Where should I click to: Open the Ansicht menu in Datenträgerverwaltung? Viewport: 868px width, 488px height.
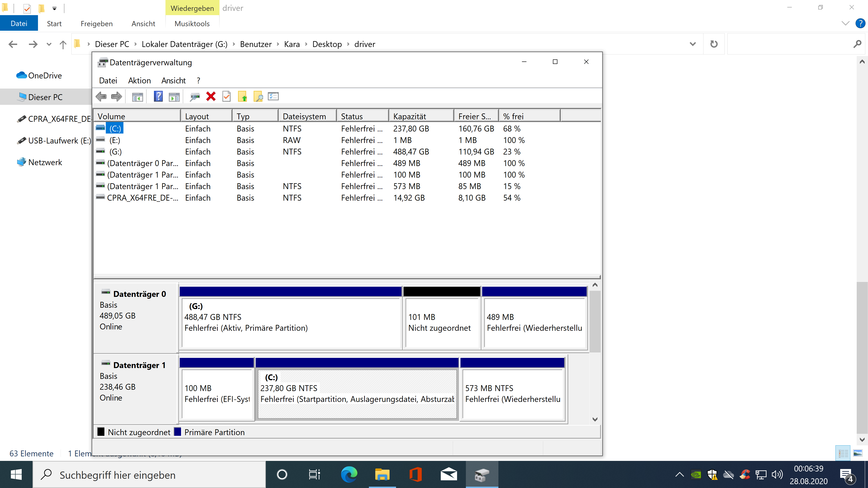pos(173,80)
